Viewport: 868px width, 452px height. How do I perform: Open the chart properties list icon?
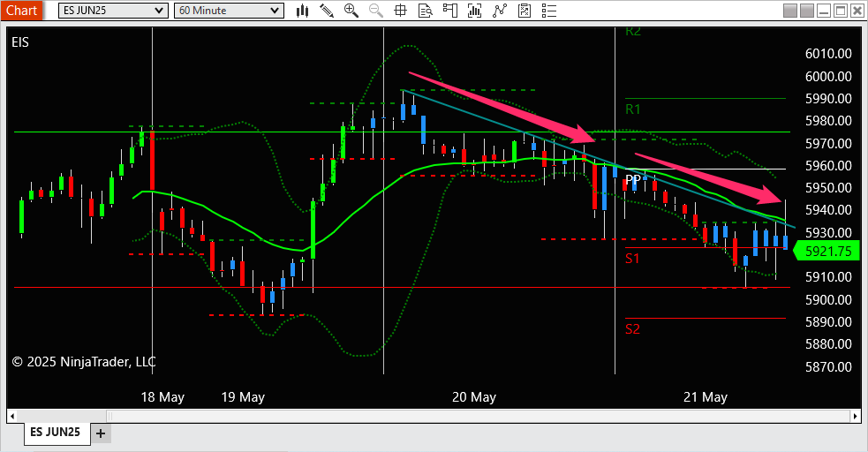coord(549,11)
